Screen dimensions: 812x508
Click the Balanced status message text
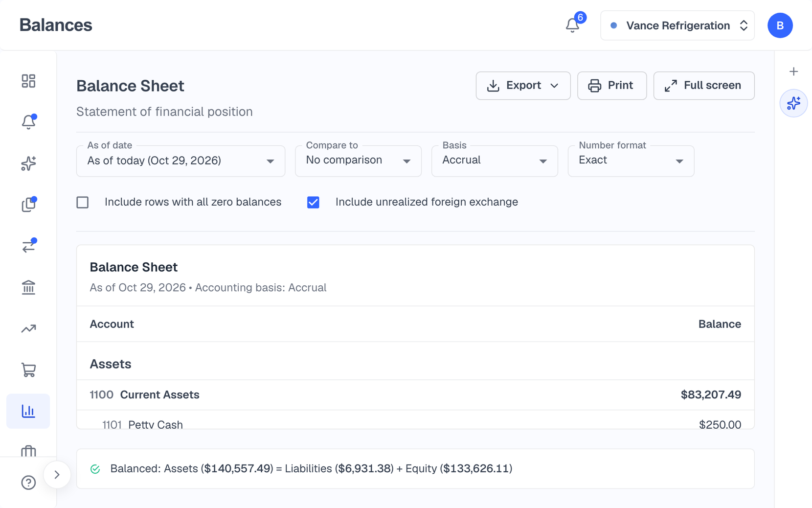click(x=311, y=469)
